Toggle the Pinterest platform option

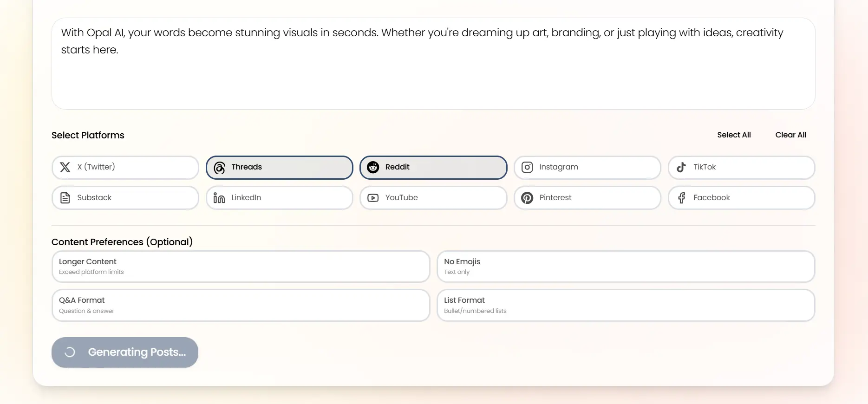click(587, 198)
